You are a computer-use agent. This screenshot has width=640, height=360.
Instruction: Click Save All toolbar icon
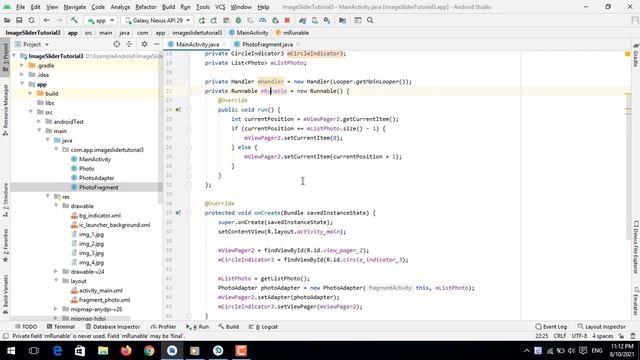tap(19, 20)
